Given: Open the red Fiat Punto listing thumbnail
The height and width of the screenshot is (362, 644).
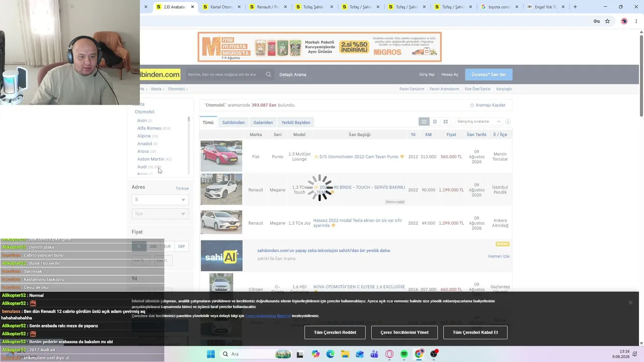Looking at the screenshot, I should point(221,156).
